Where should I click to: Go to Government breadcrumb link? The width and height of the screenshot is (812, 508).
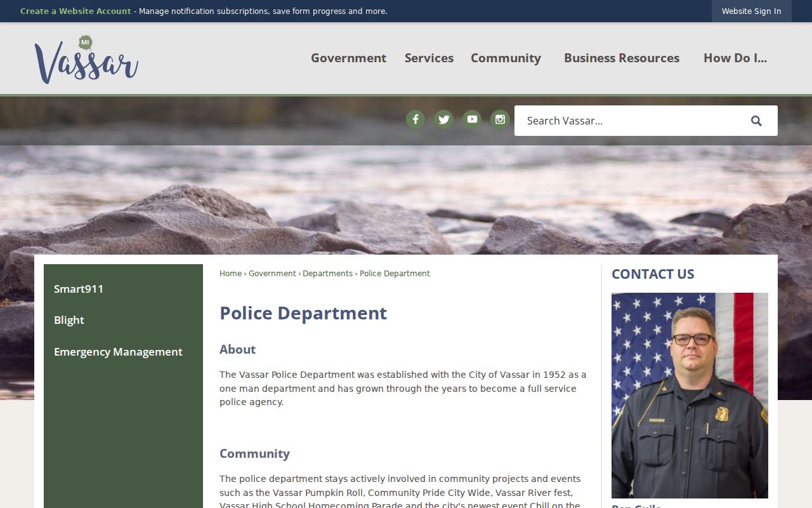click(x=272, y=274)
